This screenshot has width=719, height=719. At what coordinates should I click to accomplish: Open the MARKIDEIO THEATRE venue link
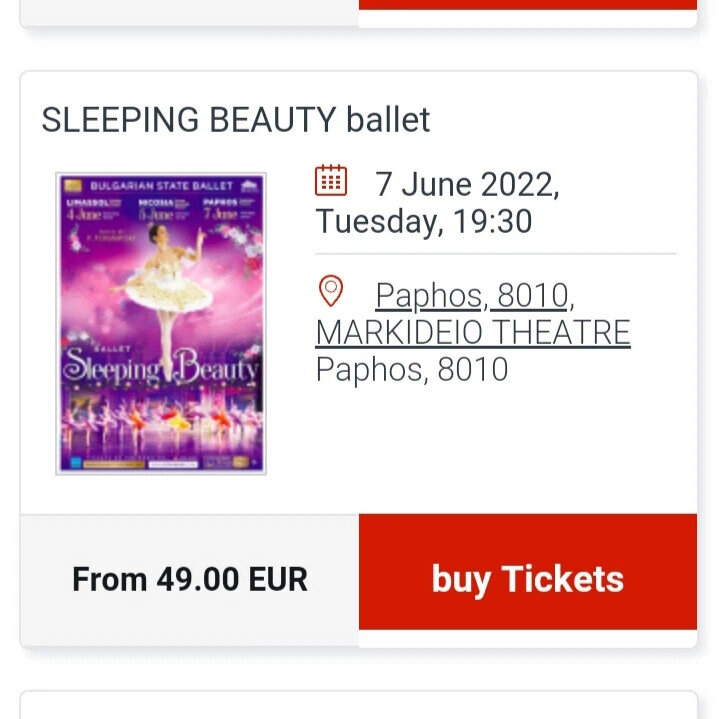tap(473, 332)
